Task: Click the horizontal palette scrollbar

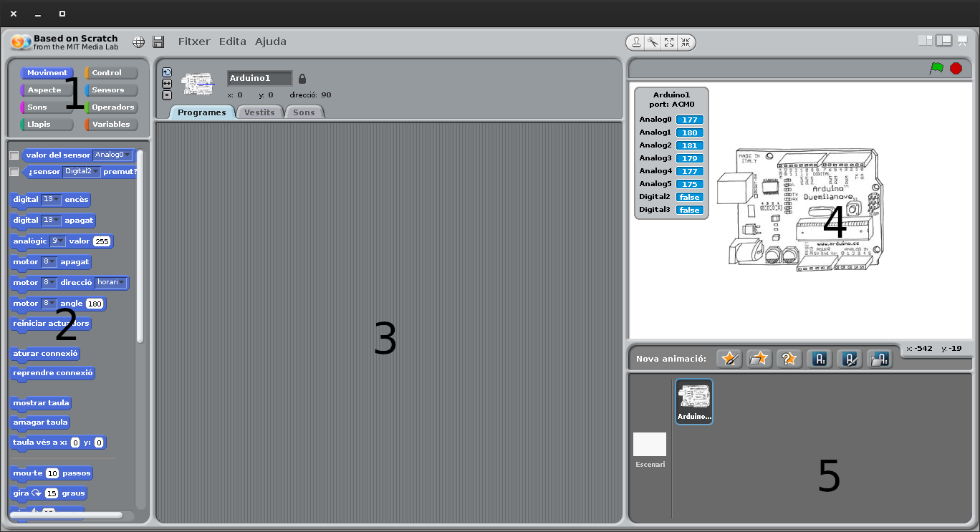Action: (66, 515)
